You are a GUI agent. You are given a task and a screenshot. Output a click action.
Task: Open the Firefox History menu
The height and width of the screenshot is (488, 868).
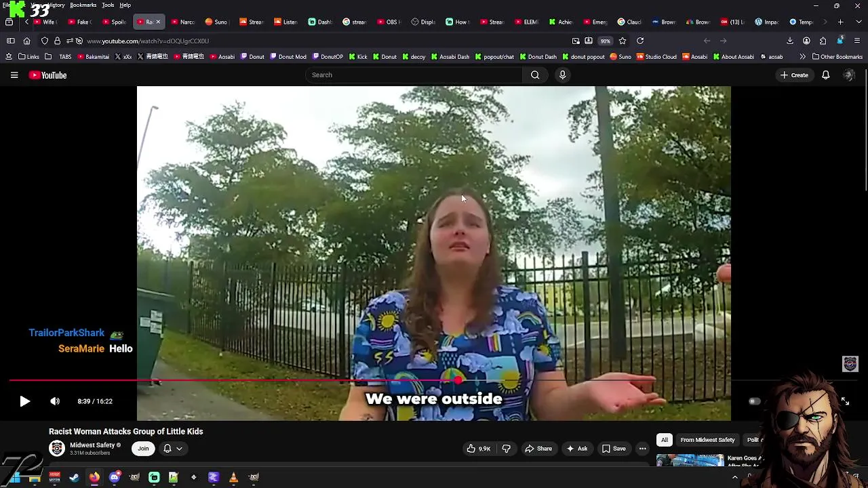tap(56, 5)
